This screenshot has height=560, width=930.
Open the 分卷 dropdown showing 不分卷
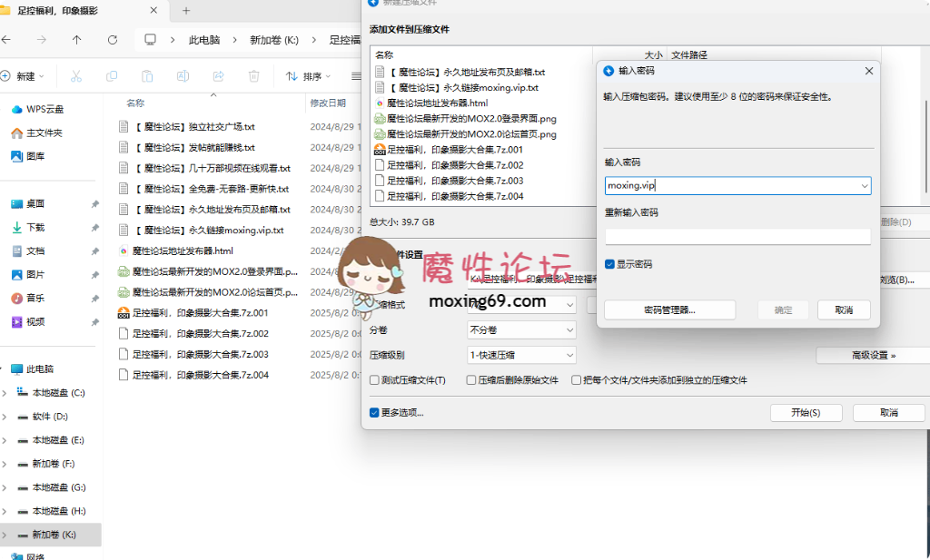(521, 329)
